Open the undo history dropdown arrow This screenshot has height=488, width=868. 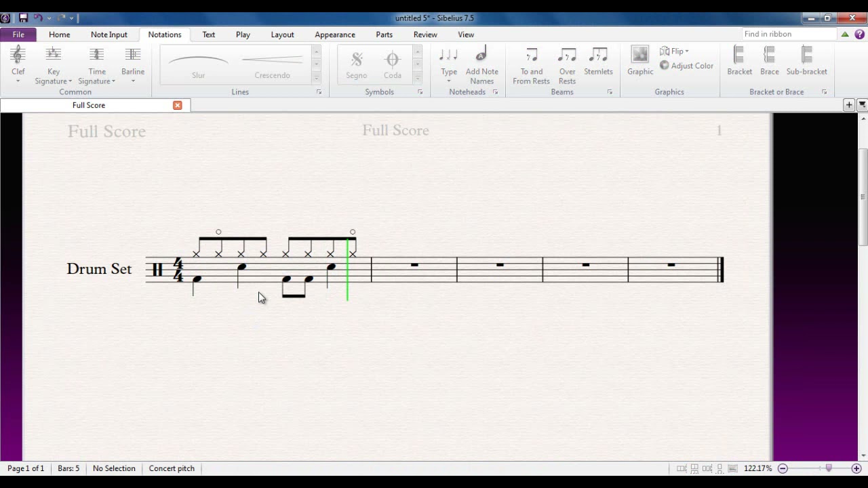coord(49,18)
